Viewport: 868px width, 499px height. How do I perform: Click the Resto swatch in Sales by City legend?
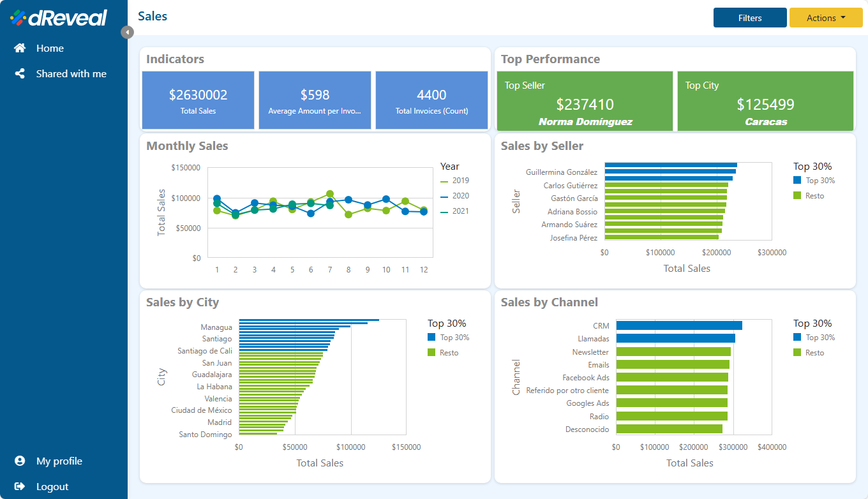pos(431,353)
